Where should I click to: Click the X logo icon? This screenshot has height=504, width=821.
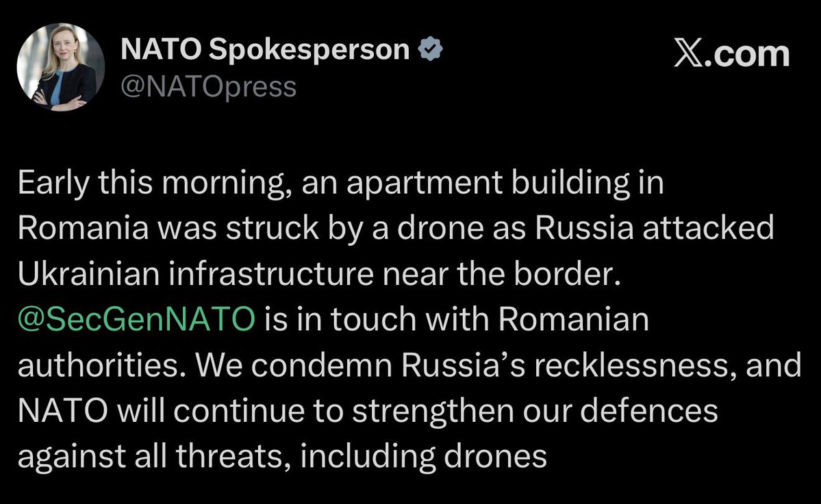[x=688, y=53]
